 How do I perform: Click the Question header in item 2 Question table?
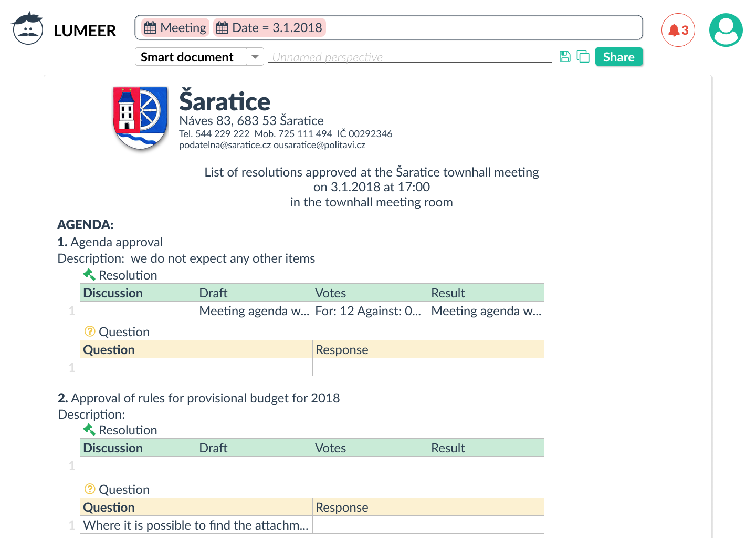tap(196, 507)
